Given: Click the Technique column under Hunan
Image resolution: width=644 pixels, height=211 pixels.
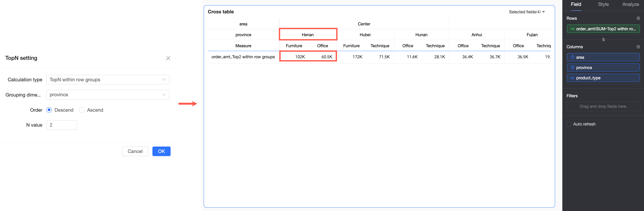Looking at the screenshot, I should coord(435,46).
